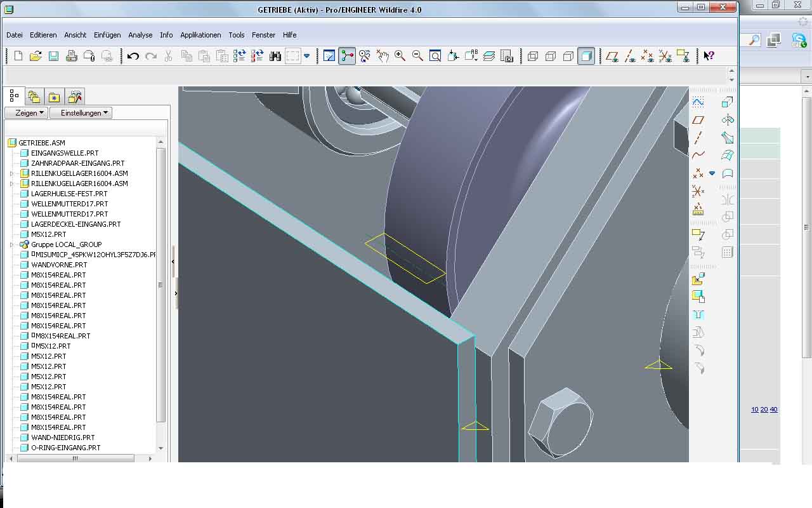Select EINGANGSWELLE.PRT in model tree
812x508 pixels.
pos(65,153)
